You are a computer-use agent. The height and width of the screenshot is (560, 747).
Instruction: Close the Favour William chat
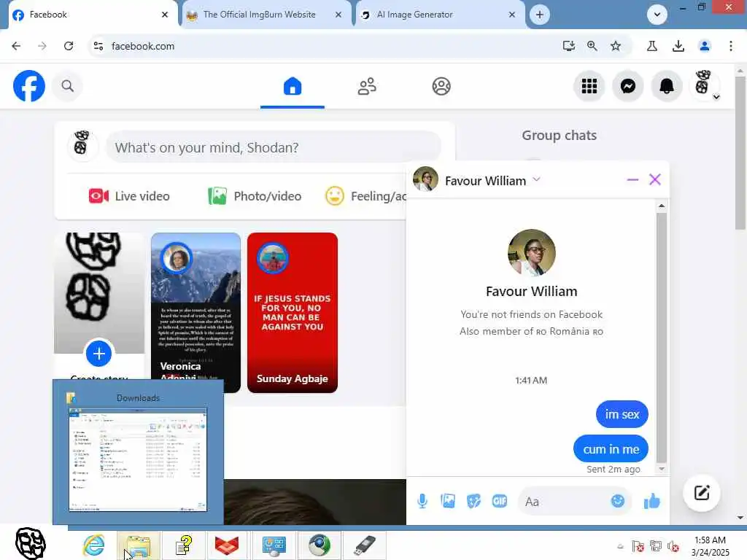[x=655, y=179]
